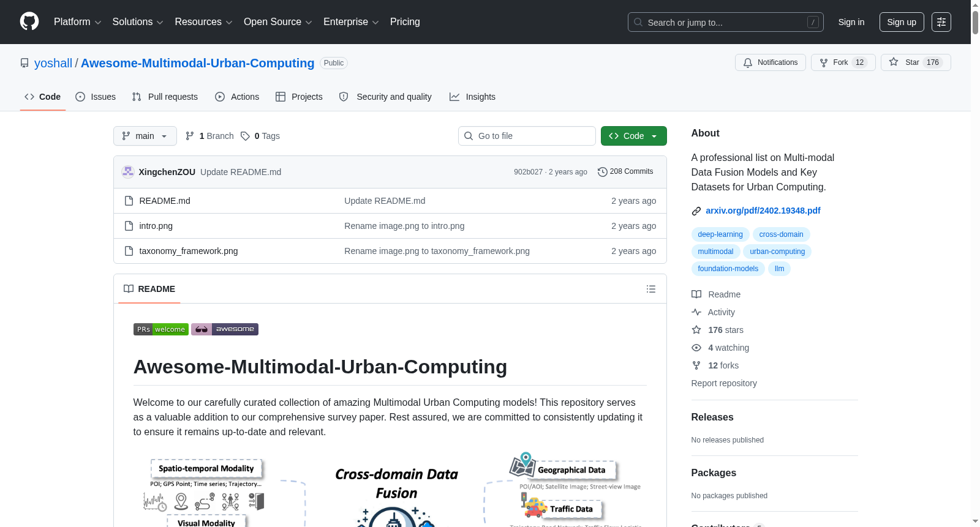
Task: View the 208 Commits history
Action: click(x=625, y=171)
